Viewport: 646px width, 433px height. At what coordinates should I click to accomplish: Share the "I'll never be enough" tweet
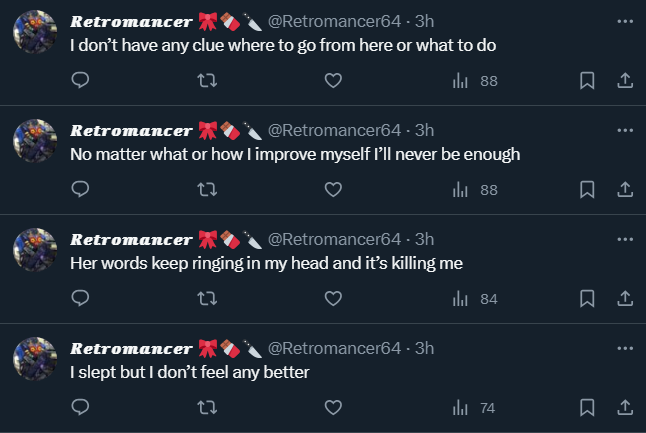click(624, 189)
